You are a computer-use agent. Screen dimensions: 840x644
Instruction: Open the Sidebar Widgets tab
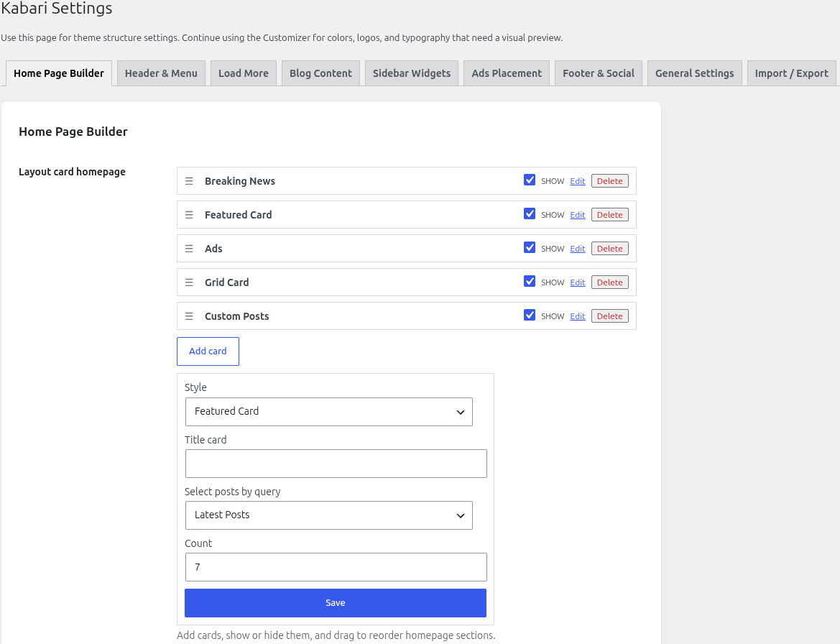tap(412, 73)
